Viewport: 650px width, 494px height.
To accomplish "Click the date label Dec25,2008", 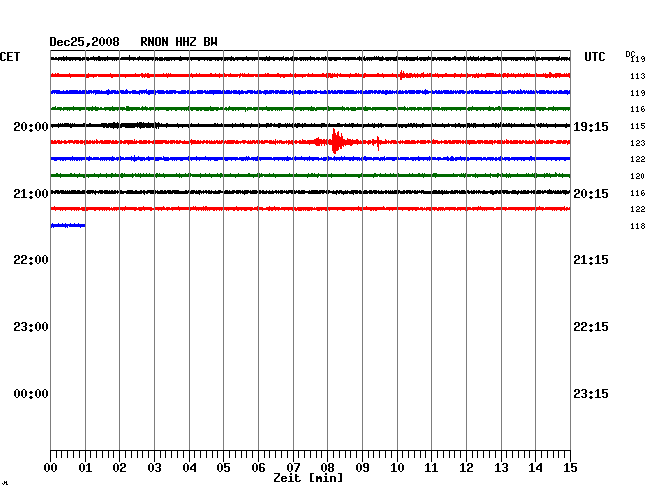I will [x=85, y=42].
